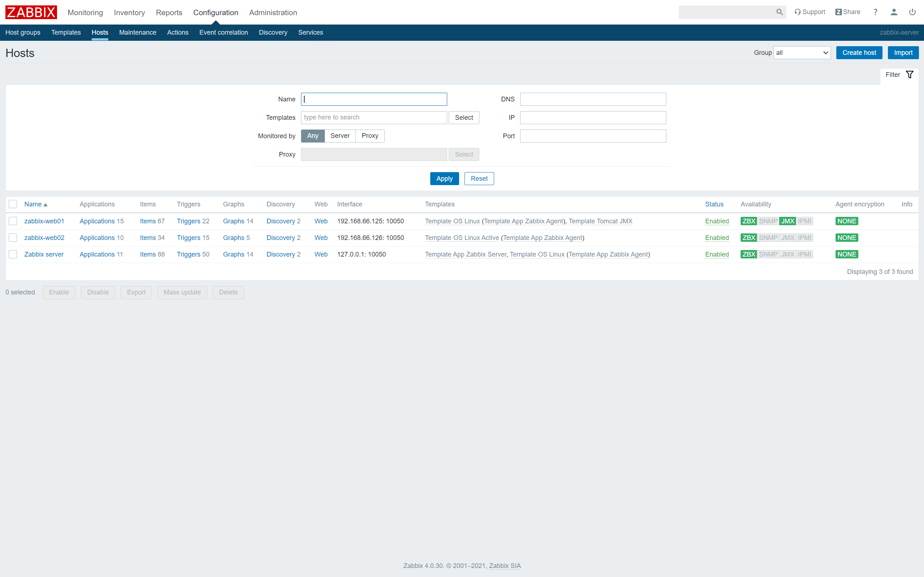Click the sign out power icon

tap(912, 12)
